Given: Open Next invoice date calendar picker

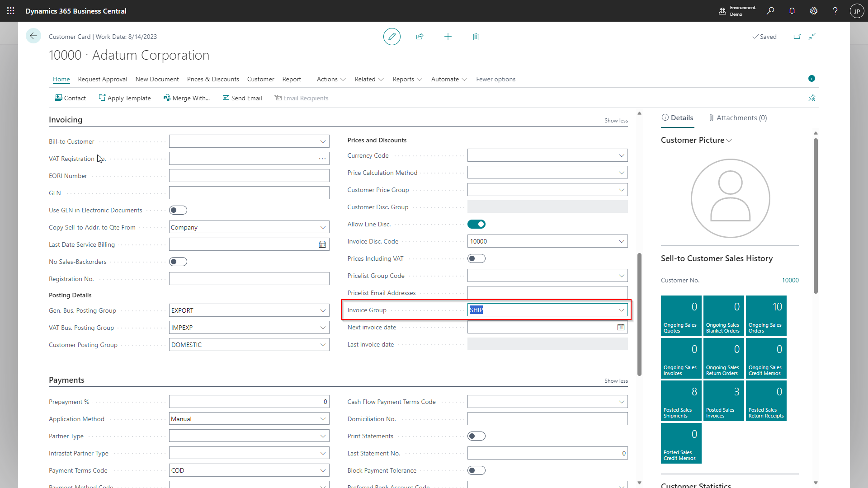Looking at the screenshot, I should coord(621,327).
